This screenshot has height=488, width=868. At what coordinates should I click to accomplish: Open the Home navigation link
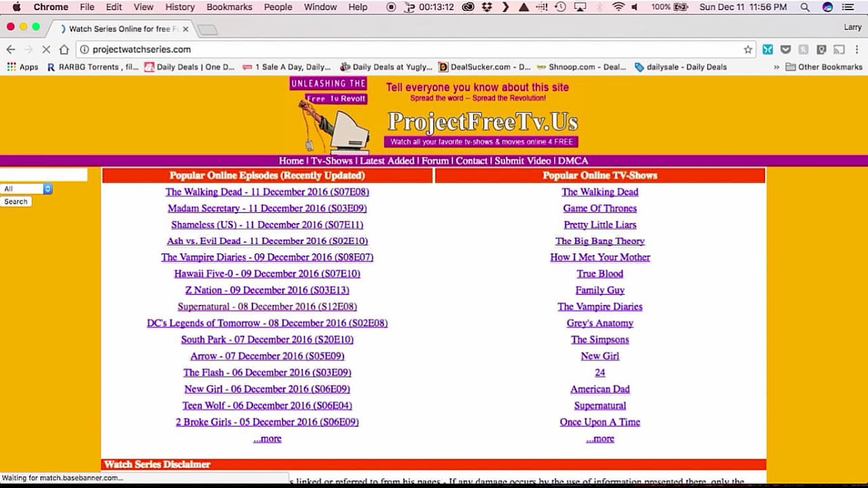coord(291,161)
